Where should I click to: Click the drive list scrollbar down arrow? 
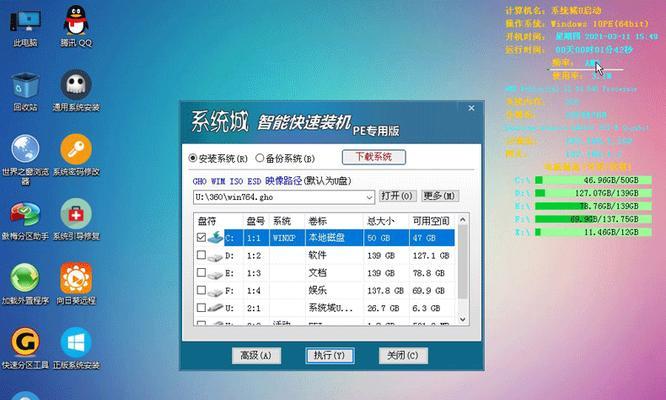(463, 319)
